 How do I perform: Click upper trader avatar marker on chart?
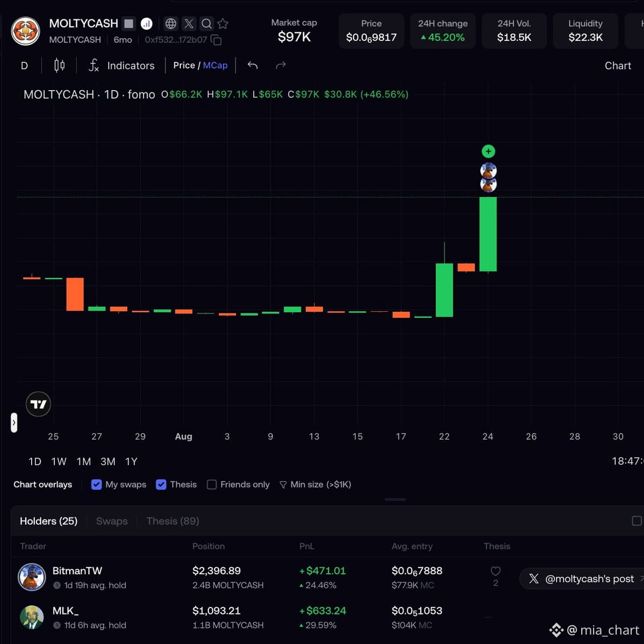point(488,171)
